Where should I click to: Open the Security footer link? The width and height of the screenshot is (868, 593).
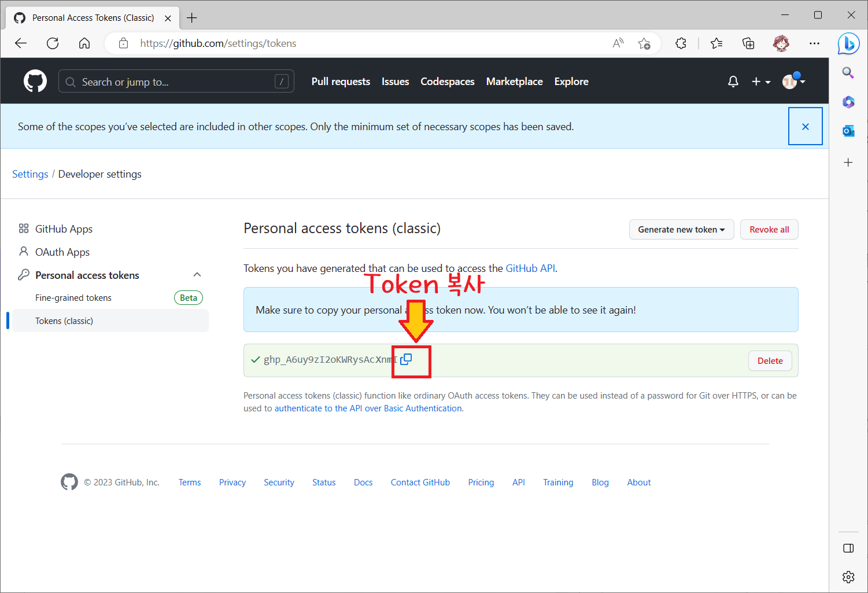click(279, 482)
